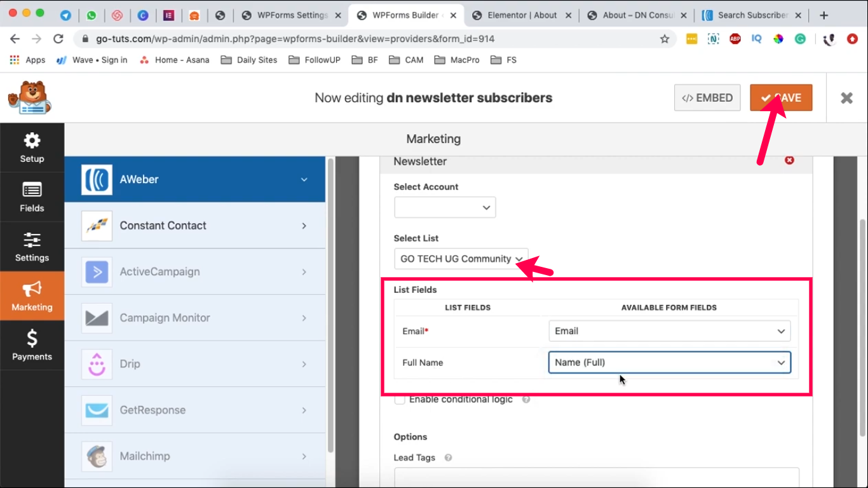Screen dimensions: 868x488
Task: Open the Email form field dropdown
Action: pos(670,331)
